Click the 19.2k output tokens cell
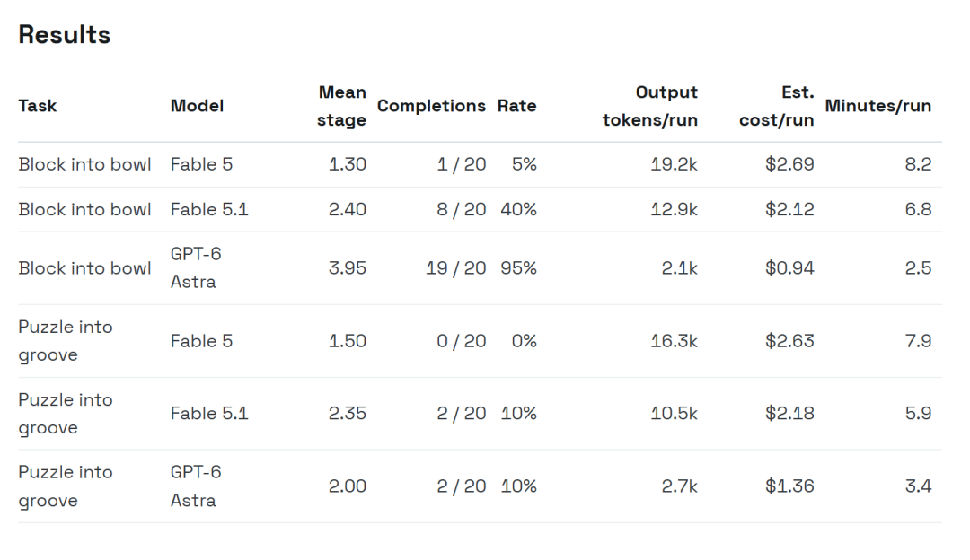 pos(674,164)
